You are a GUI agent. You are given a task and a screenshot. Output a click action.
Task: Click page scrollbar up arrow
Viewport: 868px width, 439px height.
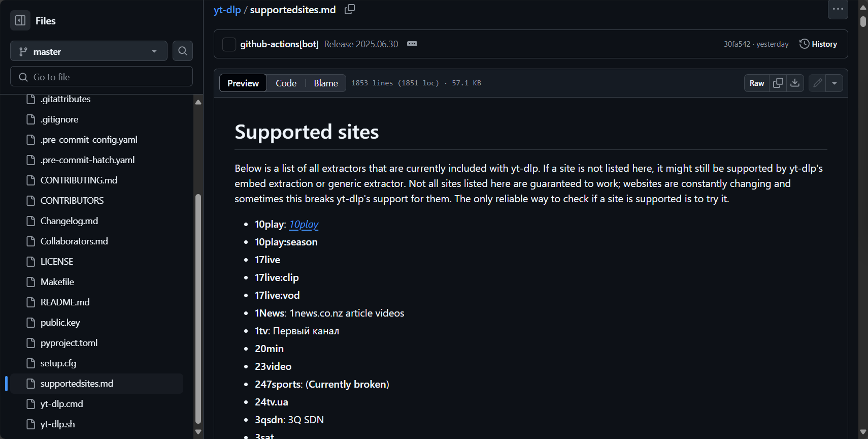(x=863, y=7)
